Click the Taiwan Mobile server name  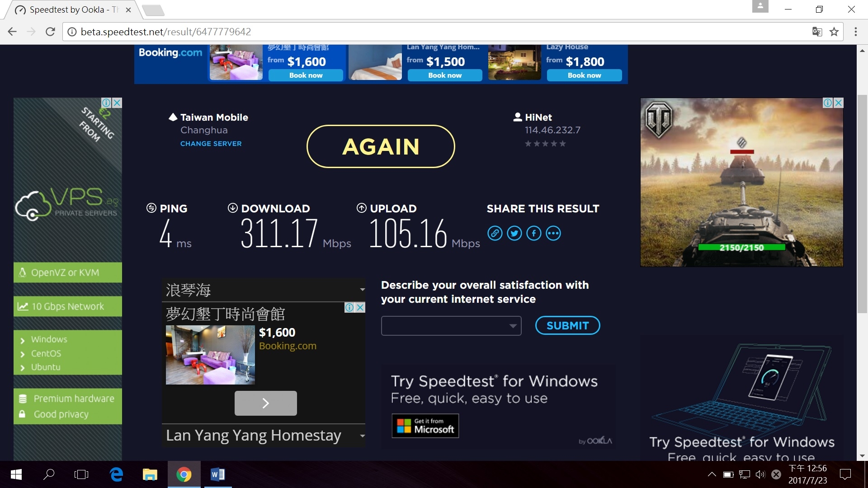pos(214,117)
